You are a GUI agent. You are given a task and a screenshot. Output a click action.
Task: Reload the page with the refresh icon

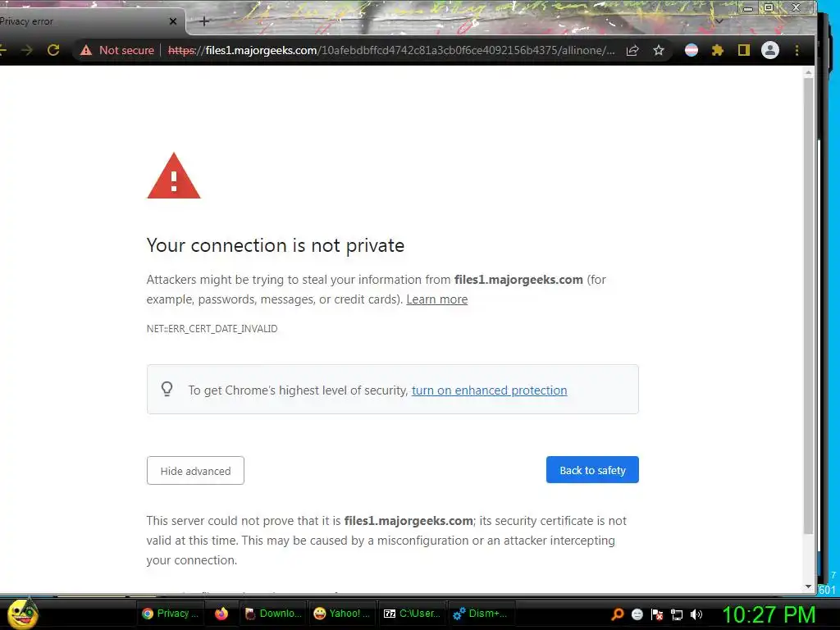pyautogui.click(x=53, y=50)
